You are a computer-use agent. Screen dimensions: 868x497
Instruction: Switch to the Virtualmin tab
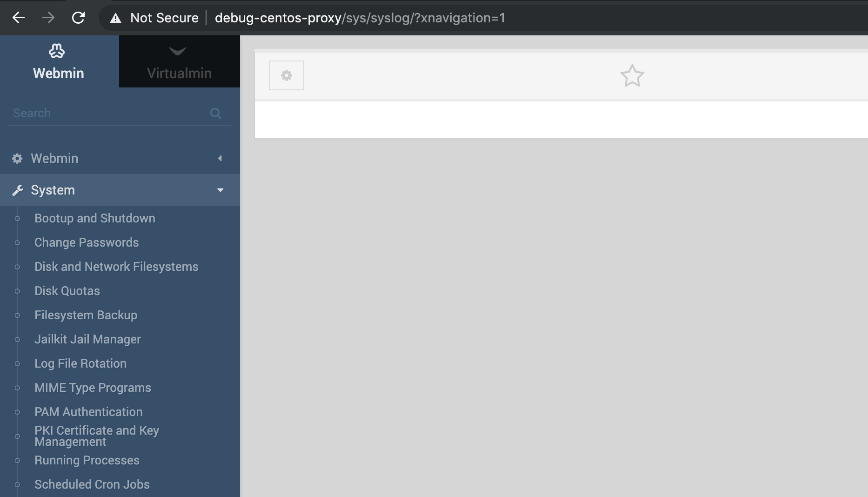point(180,61)
